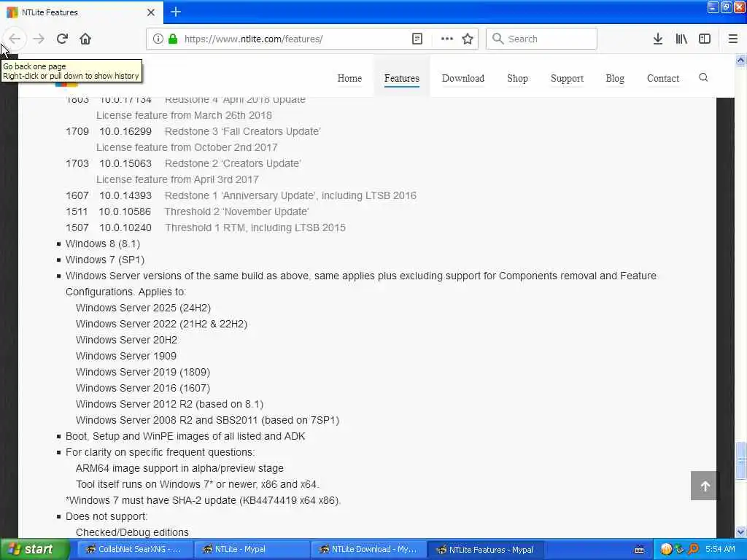Click the magnifier tray icon
747x560 pixels.
pos(693,549)
